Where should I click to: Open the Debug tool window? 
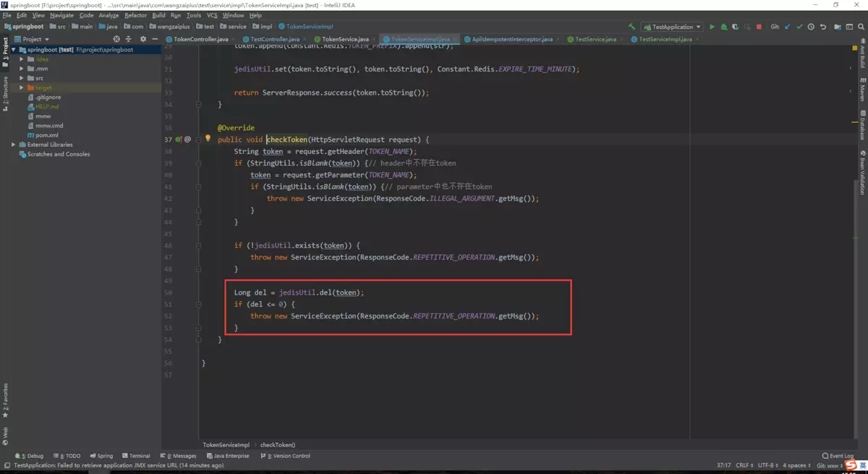point(30,456)
